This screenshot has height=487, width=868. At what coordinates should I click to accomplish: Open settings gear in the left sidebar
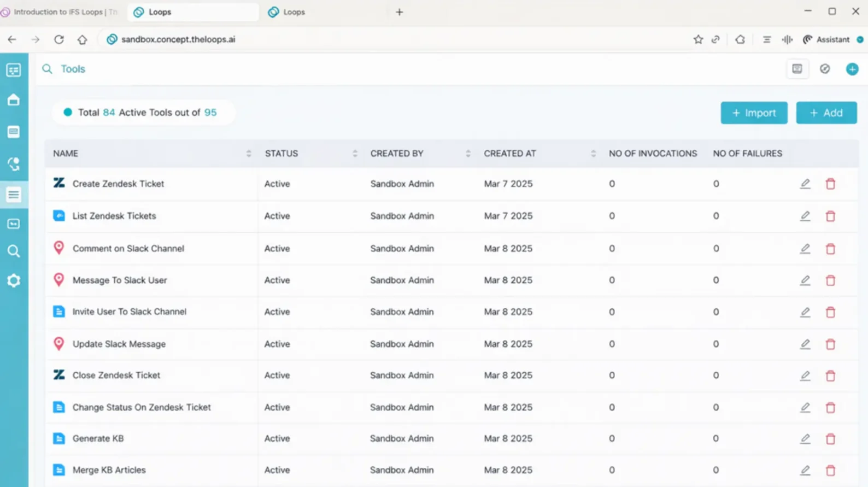tap(14, 281)
